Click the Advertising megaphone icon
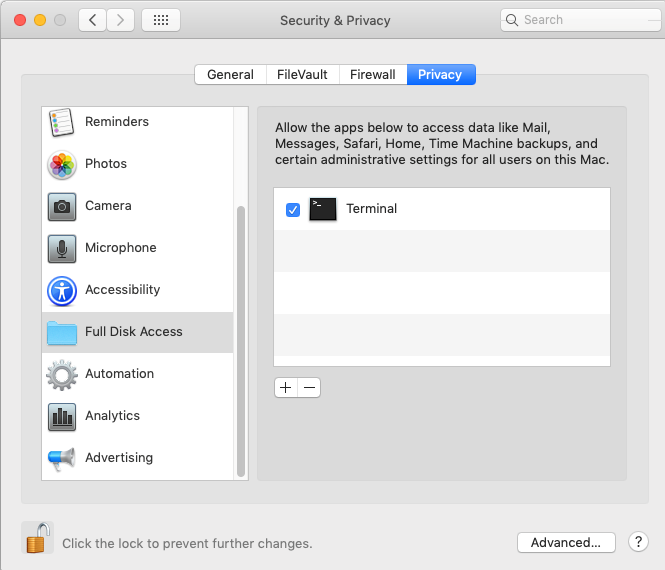This screenshot has height=570, width=665. click(x=62, y=458)
